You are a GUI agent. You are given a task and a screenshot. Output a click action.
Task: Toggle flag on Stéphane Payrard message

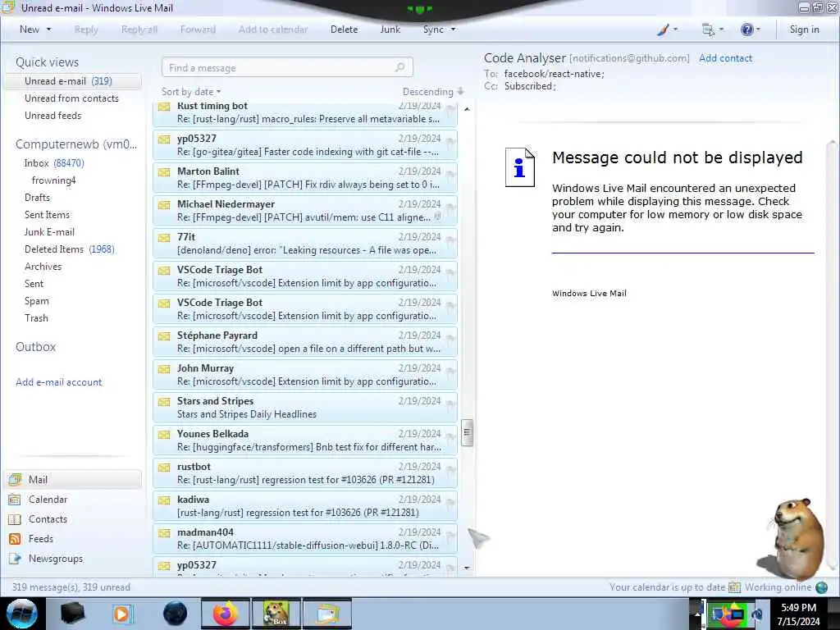(x=450, y=339)
